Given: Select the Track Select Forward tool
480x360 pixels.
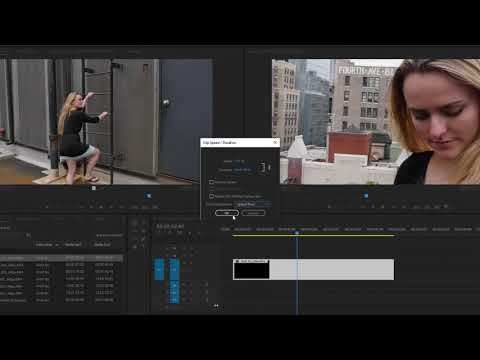Looking at the screenshot, I should (x=144, y=223).
